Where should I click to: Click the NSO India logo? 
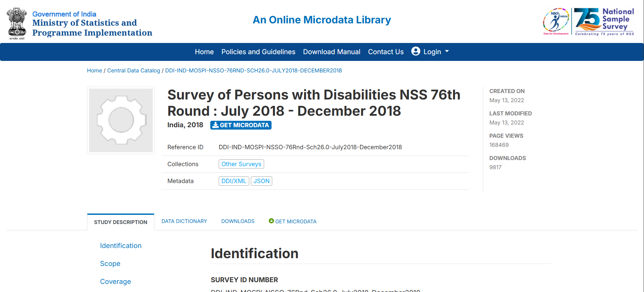pos(556,21)
